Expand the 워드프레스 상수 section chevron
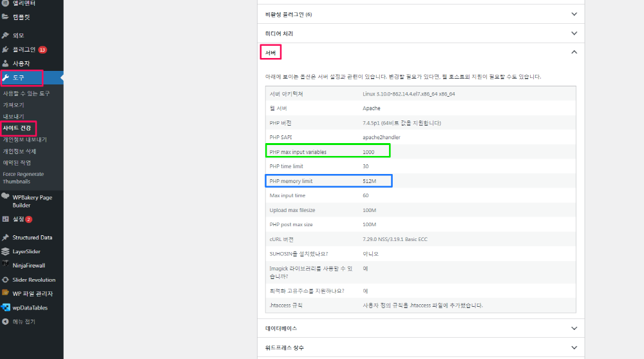The width and height of the screenshot is (644, 359). point(574,347)
